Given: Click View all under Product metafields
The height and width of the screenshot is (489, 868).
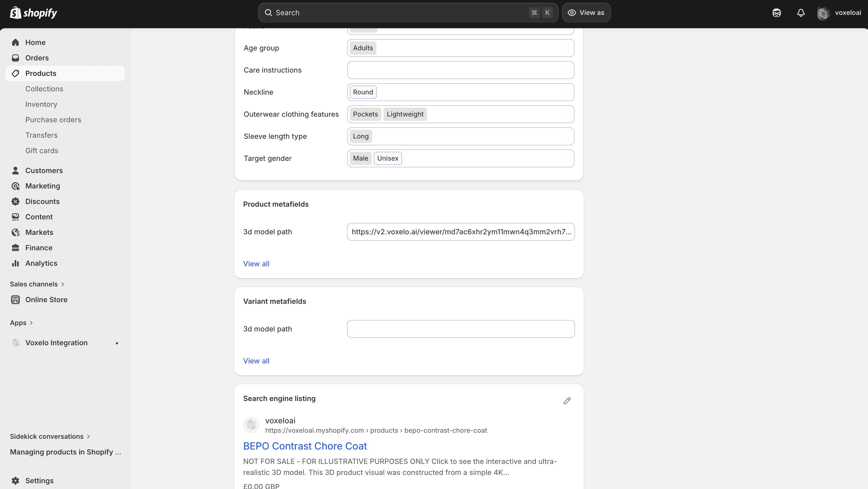Looking at the screenshot, I should click(x=256, y=264).
